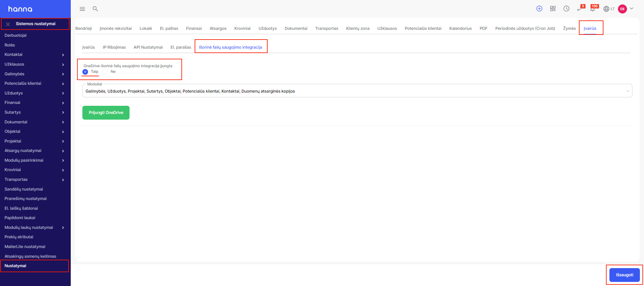Open the EB user avatar
This screenshot has height=286, width=644.
pyautogui.click(x=622, y=9)
